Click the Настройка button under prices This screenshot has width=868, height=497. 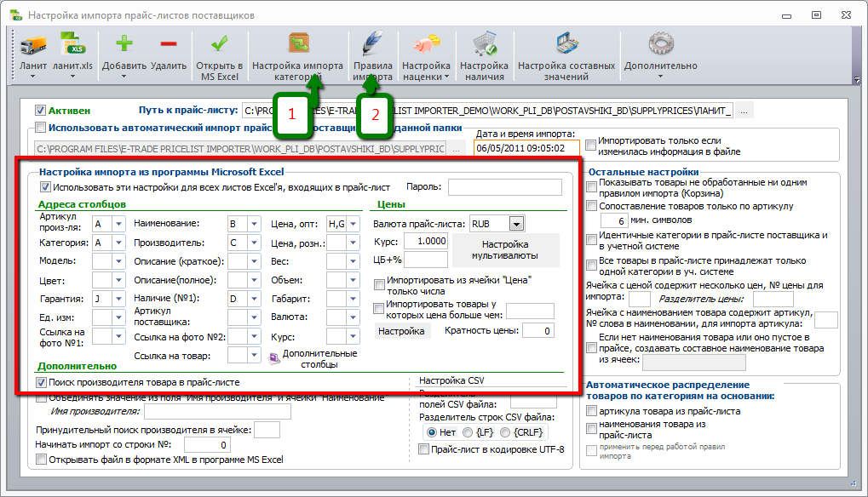(401, 331)
